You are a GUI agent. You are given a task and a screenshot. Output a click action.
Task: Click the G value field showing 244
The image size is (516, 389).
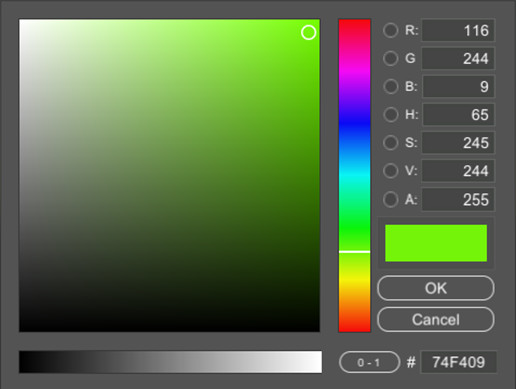tap(458, 58)
